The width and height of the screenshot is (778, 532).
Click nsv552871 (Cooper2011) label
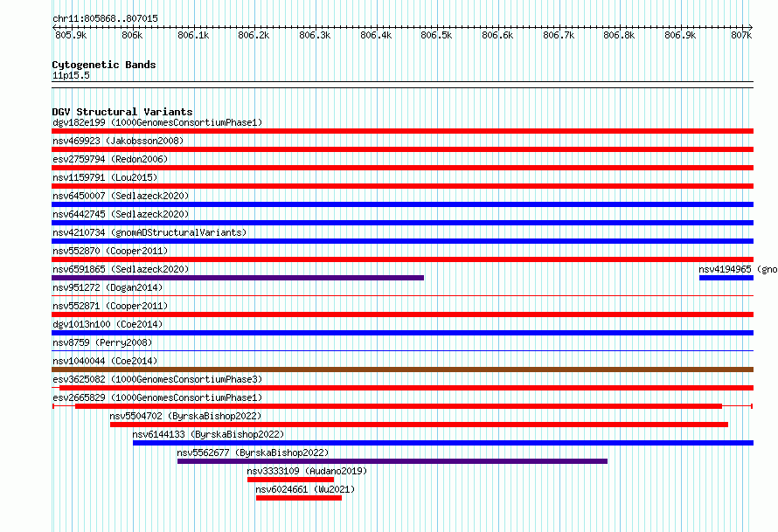pos(110,306)
